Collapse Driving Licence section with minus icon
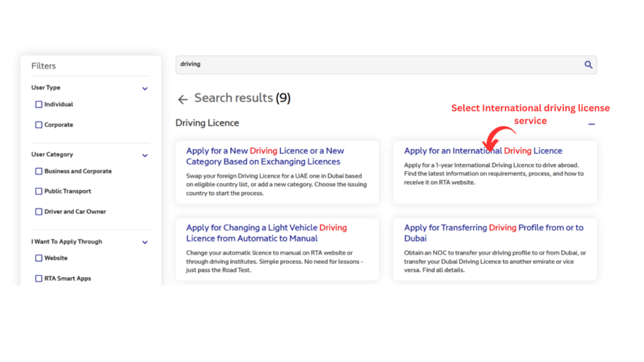 point(591,124)
